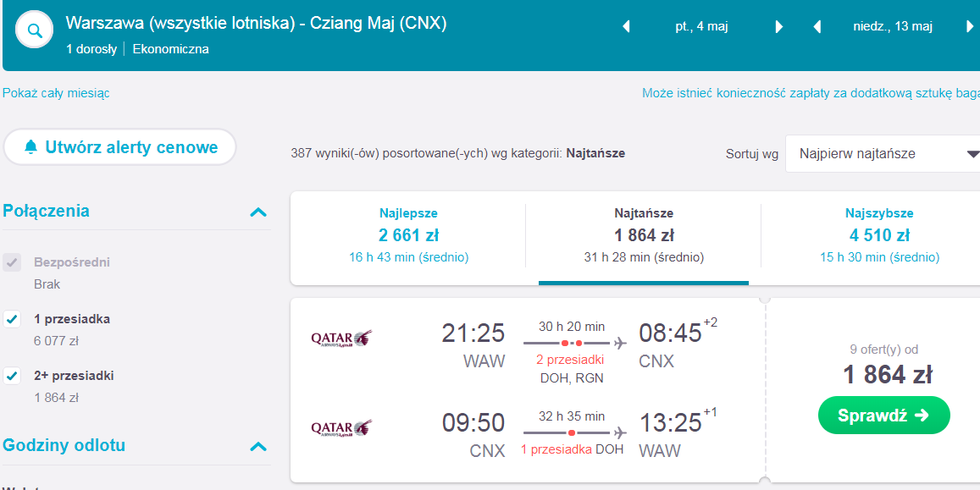Image resolution: width=980 pixels, height=490 pixels.
Task: Click Qatar Airways logo on outbound flight
Action: [341, 339]
